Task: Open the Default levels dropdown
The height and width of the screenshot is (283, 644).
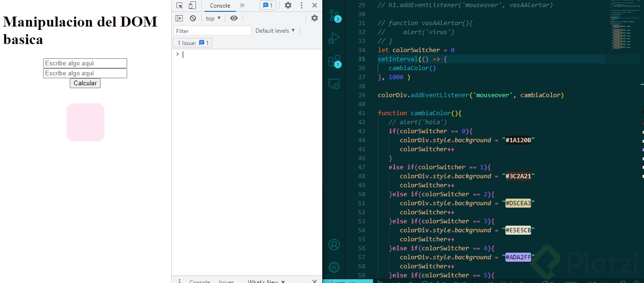Action: pyautogui.click(x=275, y=31)
